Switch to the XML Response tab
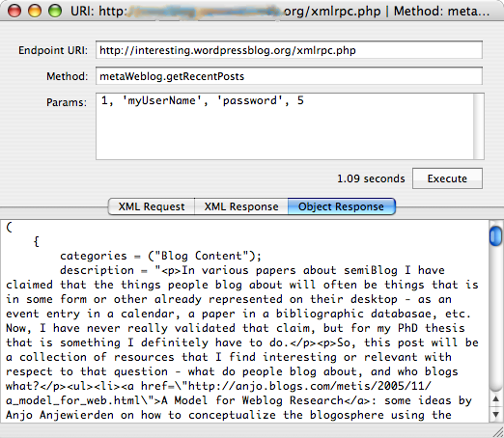The height and width of the screenshot is (438, 504). (241, 206)
